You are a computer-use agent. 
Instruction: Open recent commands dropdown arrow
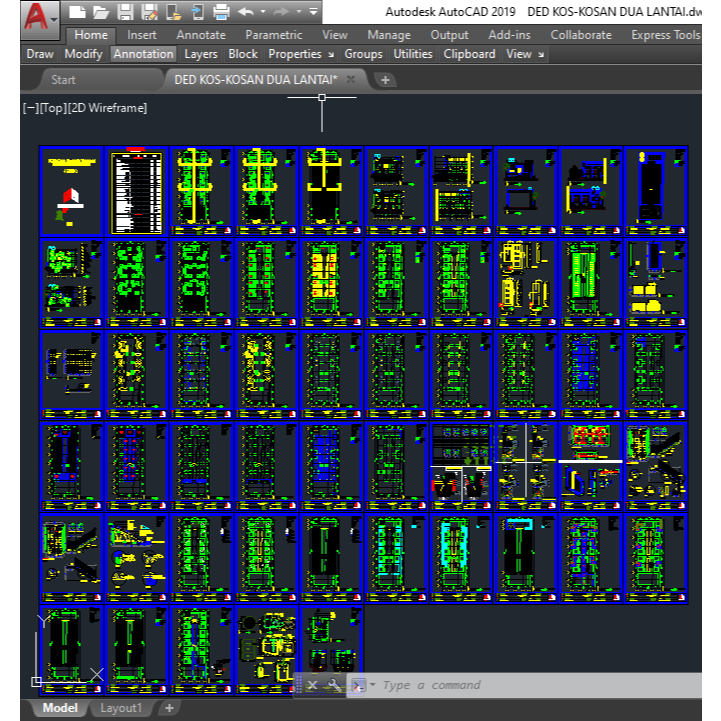372,685
